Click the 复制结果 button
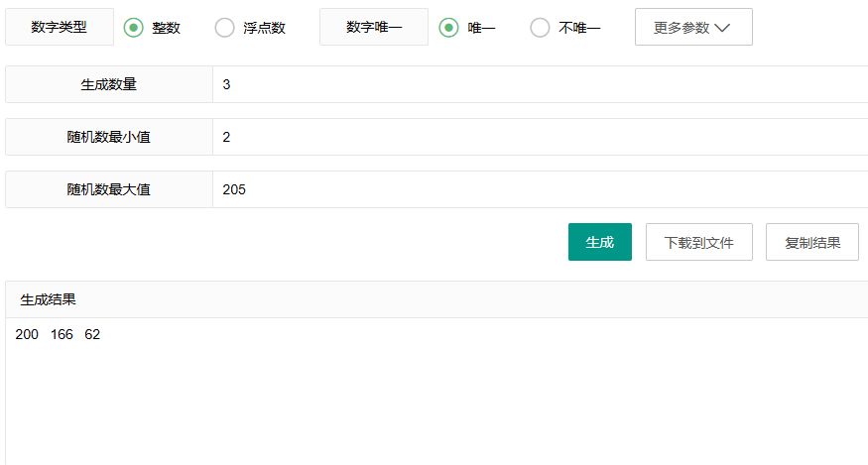This screenshot has width=868, height=465. coord(812,242)
